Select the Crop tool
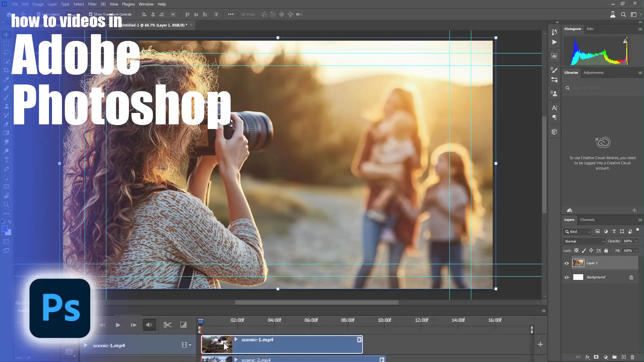The height and width of the screenshot is (362, 644). 6,70
